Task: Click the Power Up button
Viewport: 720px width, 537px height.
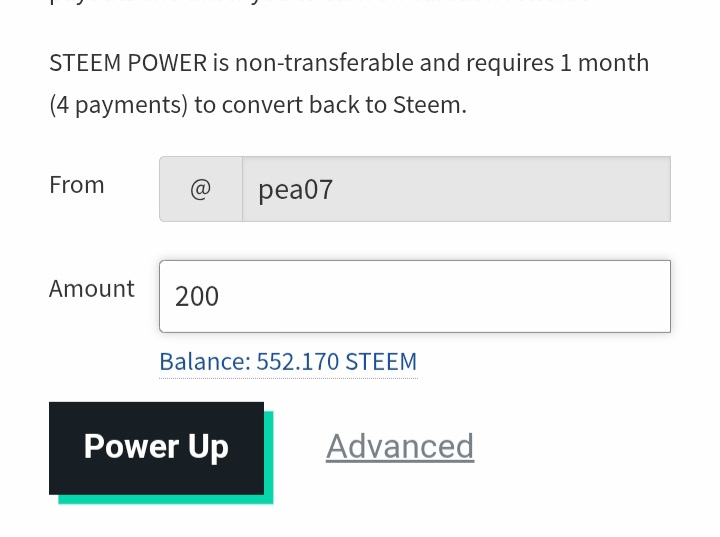Action: (157, 448)
